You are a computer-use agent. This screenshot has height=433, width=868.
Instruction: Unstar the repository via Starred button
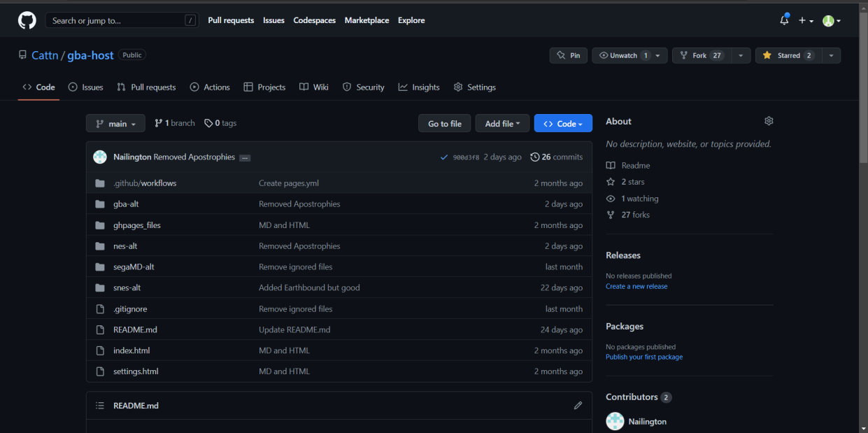pyautogui.click(x=787, y=55)
